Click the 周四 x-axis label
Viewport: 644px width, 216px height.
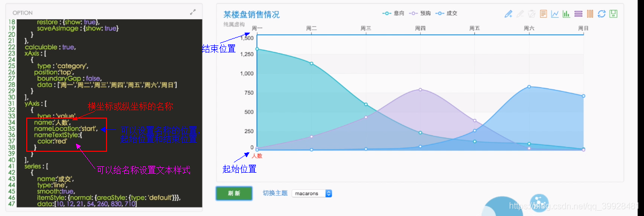click(420, 27)
